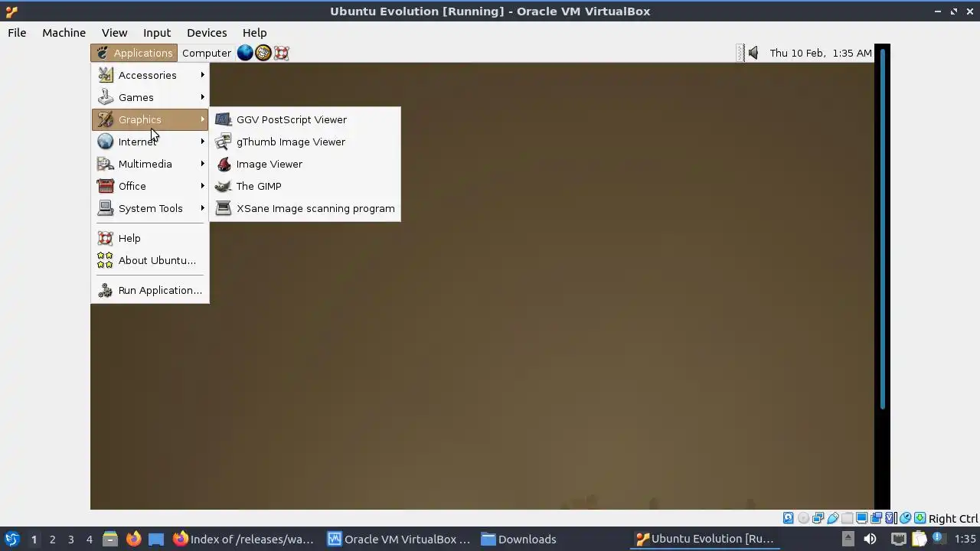Expand the Games submenu
Screen dimensions: 980x551
point(150,97)
